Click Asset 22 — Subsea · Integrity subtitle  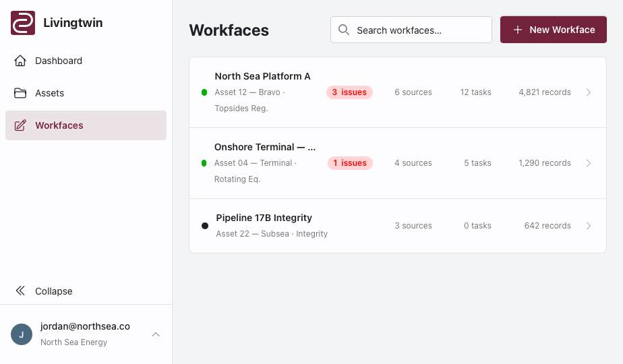[272, 234]
